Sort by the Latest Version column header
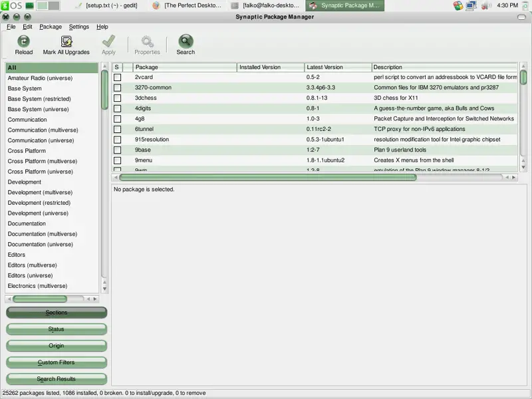Viewport: 532px width, 399px height. click(338, 67)
